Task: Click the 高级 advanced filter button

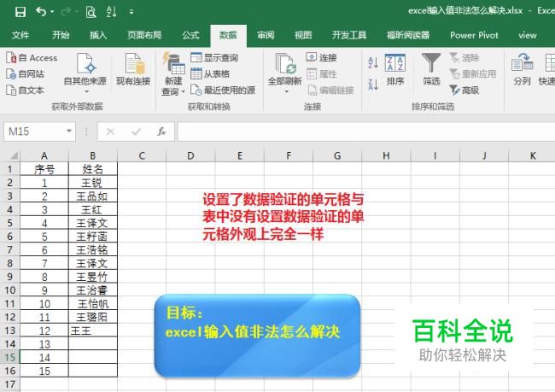Action: (x=464, y=90)
